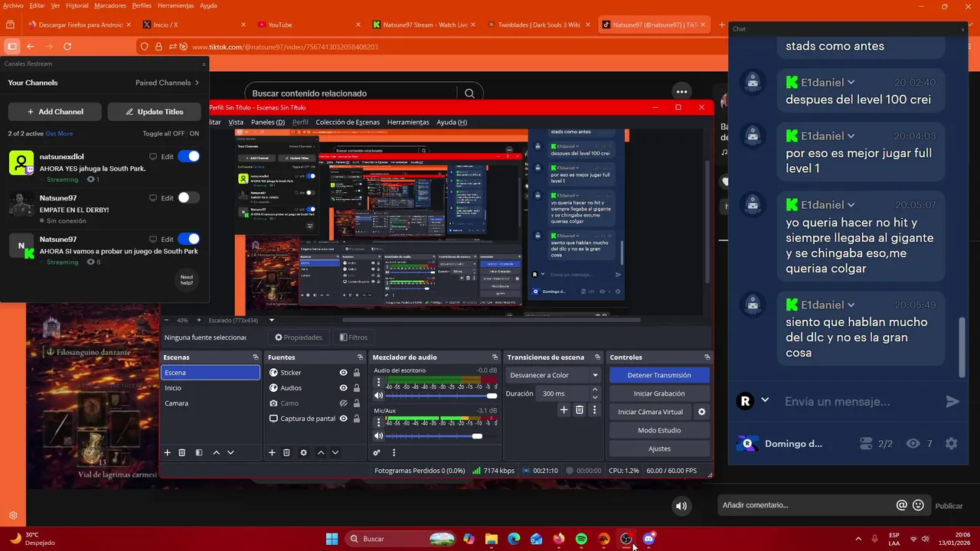Screen dimensions: 980x551
Task: Open Vista menu in OBS
Action: click(x=236, y=122)
